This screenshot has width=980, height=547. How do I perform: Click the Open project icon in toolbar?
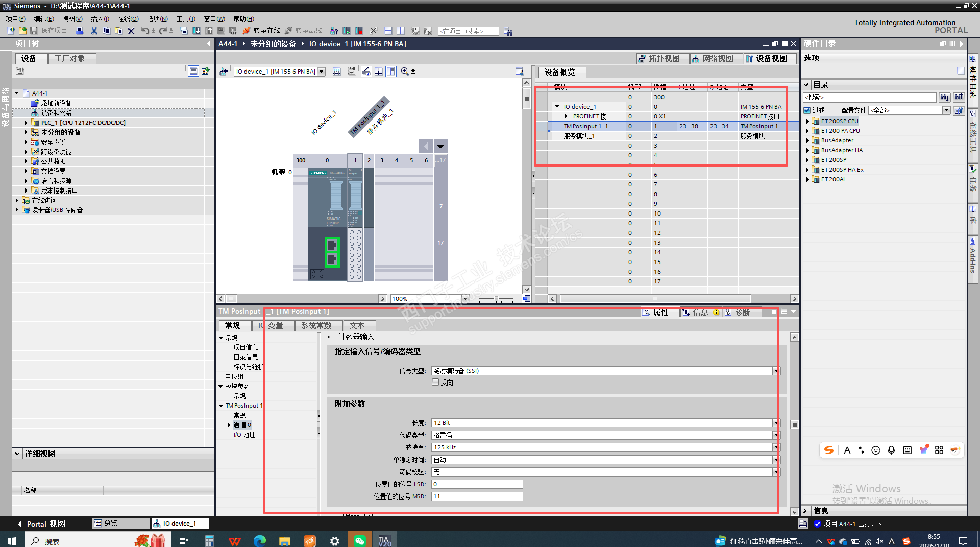(22, 31)
